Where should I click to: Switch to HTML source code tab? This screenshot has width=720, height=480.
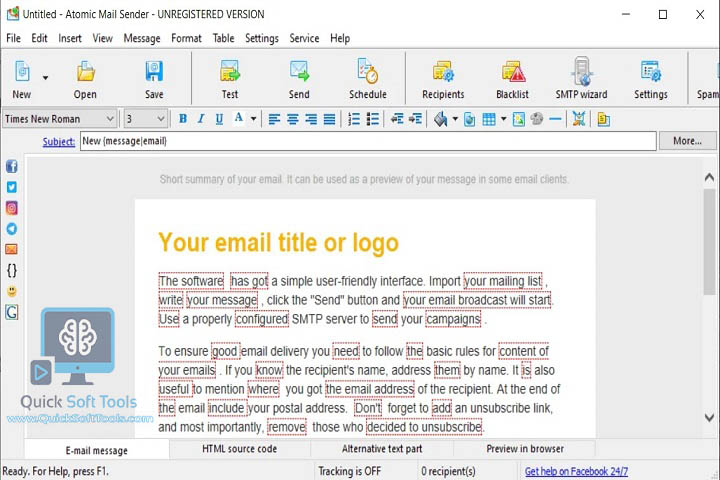(240, 449)
